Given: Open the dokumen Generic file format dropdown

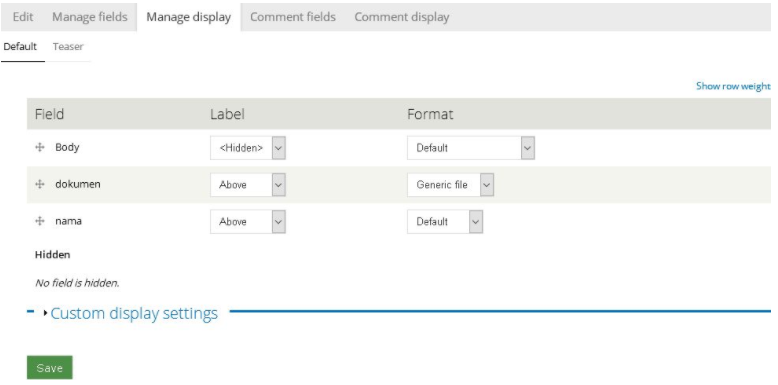Looking at the screenshot, I should tap(451, 185).
